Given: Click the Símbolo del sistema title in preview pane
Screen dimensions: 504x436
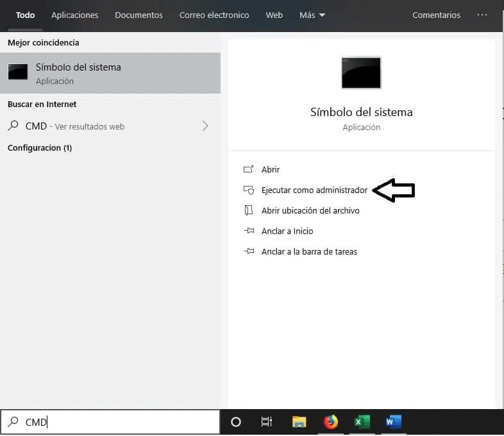Looking at the screenshot, I should tap(361, 112).
